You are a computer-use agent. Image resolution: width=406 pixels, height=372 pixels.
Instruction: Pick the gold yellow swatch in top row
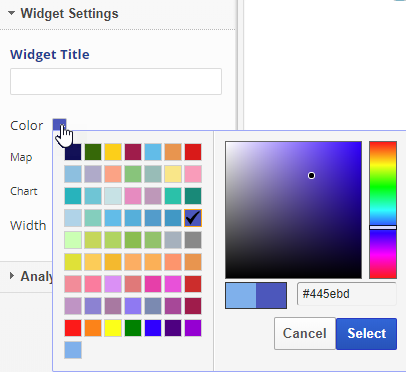[x=113, y=152]
